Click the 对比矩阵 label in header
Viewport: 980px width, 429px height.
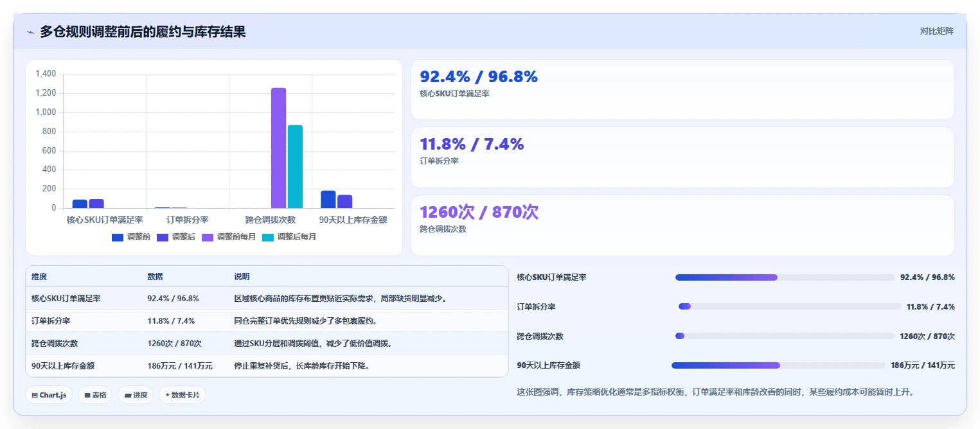tap(936, 31)
